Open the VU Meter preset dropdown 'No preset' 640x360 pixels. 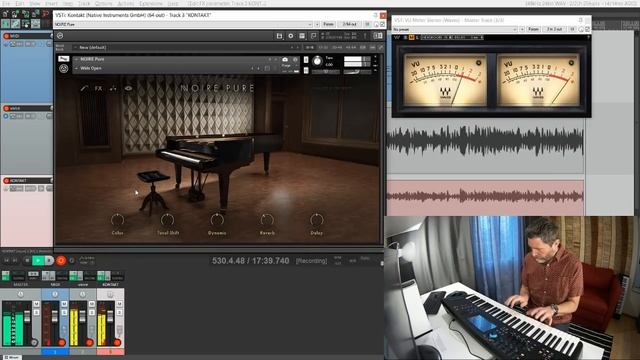tap(455, 29)
